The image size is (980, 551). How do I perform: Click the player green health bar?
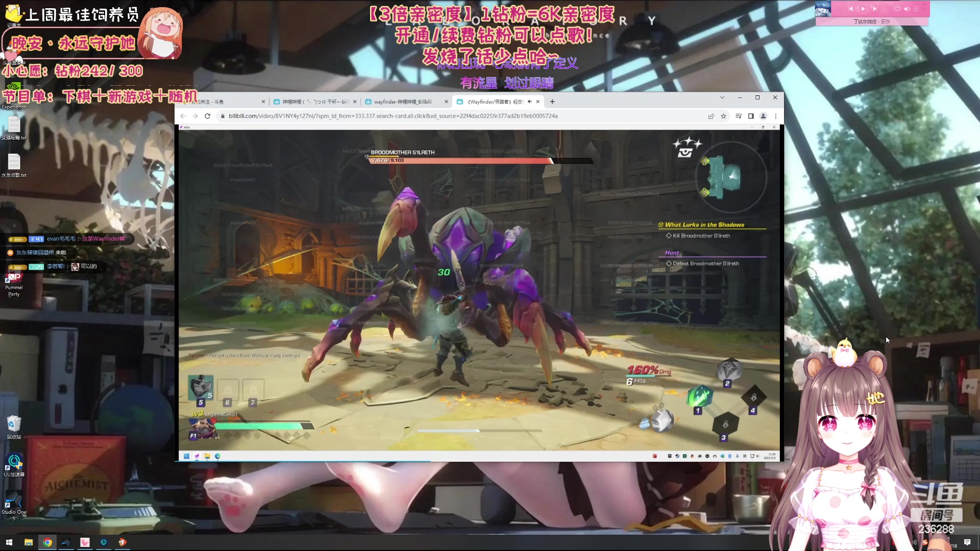point(264,425)
